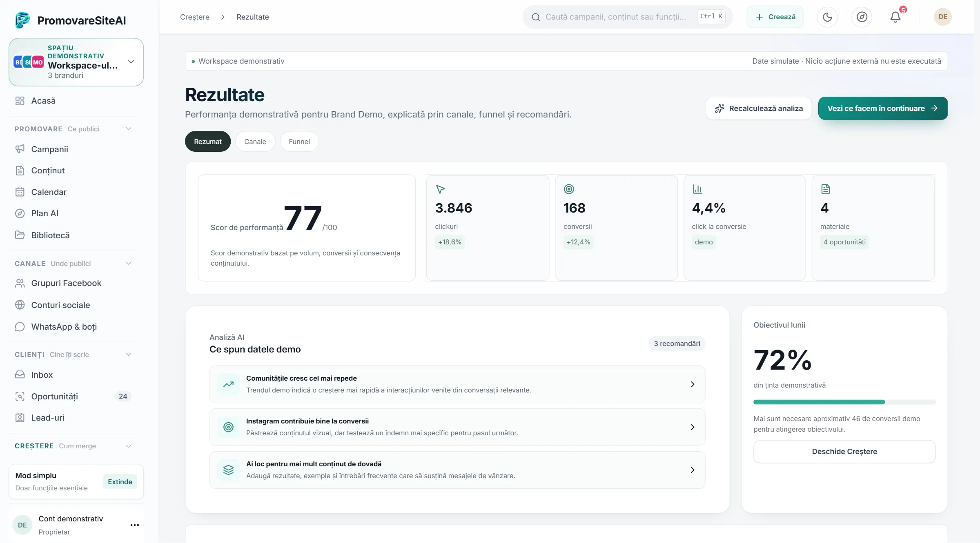Toggle dark mode with the moon icon

coord(827,17)
